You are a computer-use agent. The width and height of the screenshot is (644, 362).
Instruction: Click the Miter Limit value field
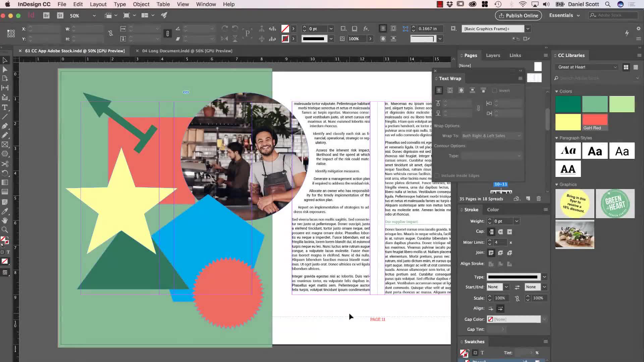point(500,242)
